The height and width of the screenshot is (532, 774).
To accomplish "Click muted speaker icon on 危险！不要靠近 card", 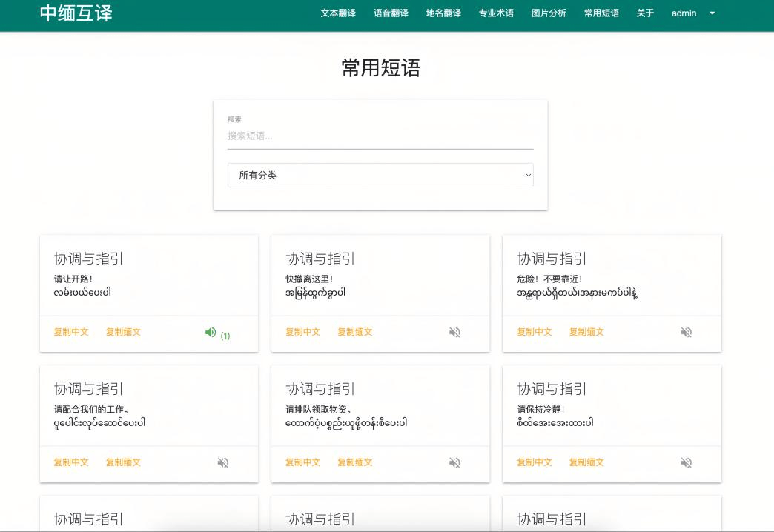I will click(x=686, y=333).
